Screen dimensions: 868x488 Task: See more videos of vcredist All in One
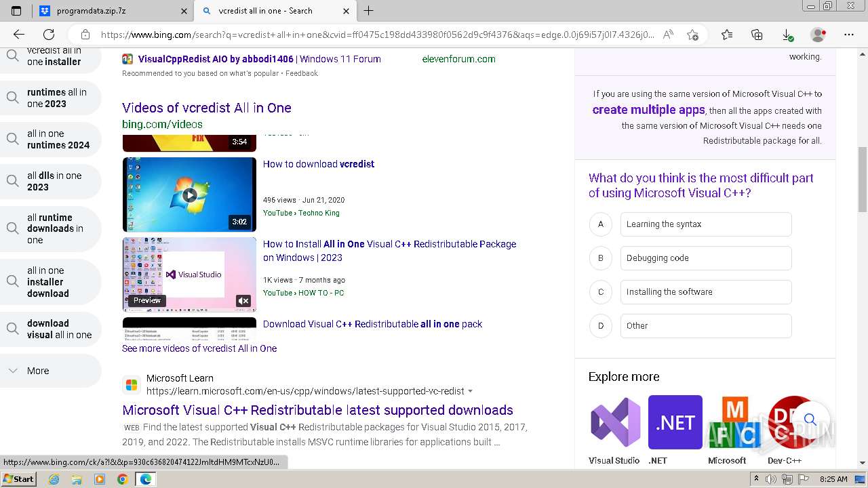tap(199, 348)
